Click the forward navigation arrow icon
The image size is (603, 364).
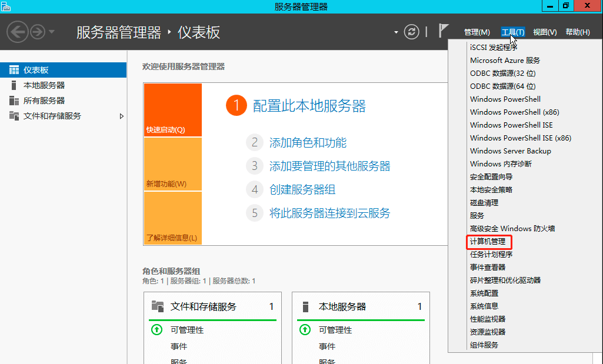click(x=38, y=32)
